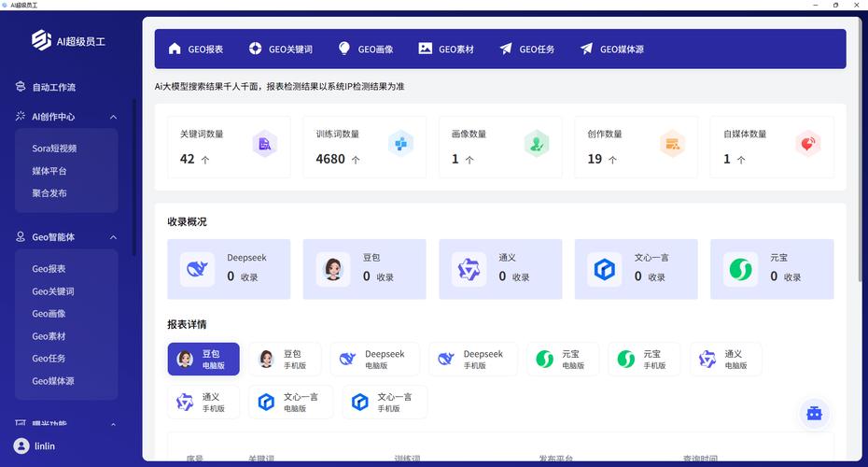Select 文心一言 电脑版 report filter
Image resolution: width=868 pixels, height=467 pixels.
click(291, 403)
